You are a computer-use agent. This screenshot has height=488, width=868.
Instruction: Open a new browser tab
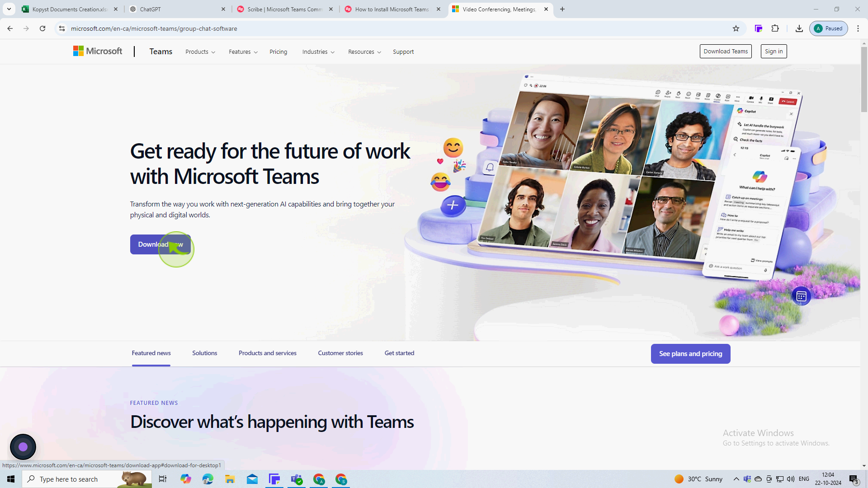pos(562,9)
